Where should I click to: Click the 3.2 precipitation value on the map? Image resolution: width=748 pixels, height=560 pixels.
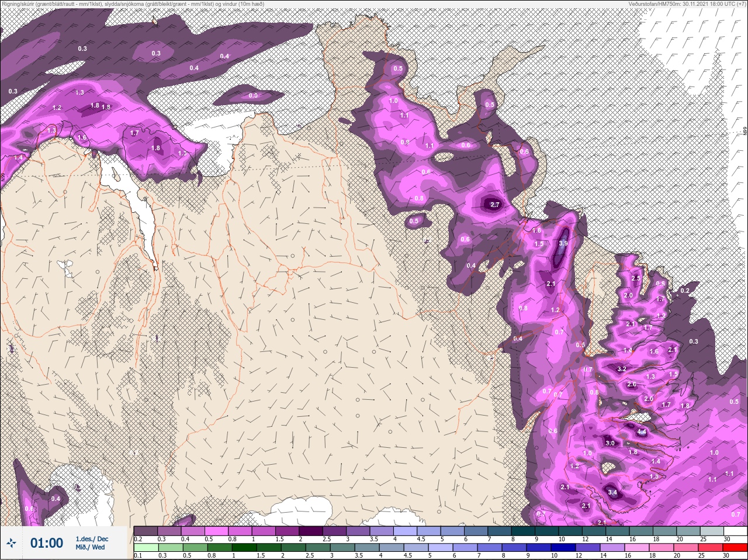pos(622,369)
